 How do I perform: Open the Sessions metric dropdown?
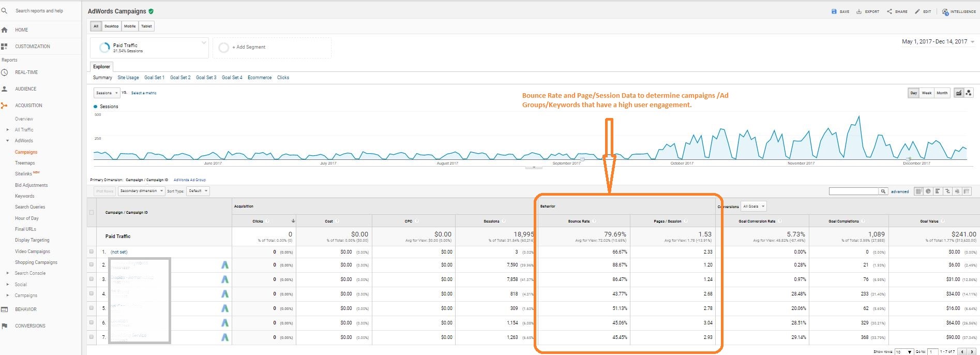point(107,93)
